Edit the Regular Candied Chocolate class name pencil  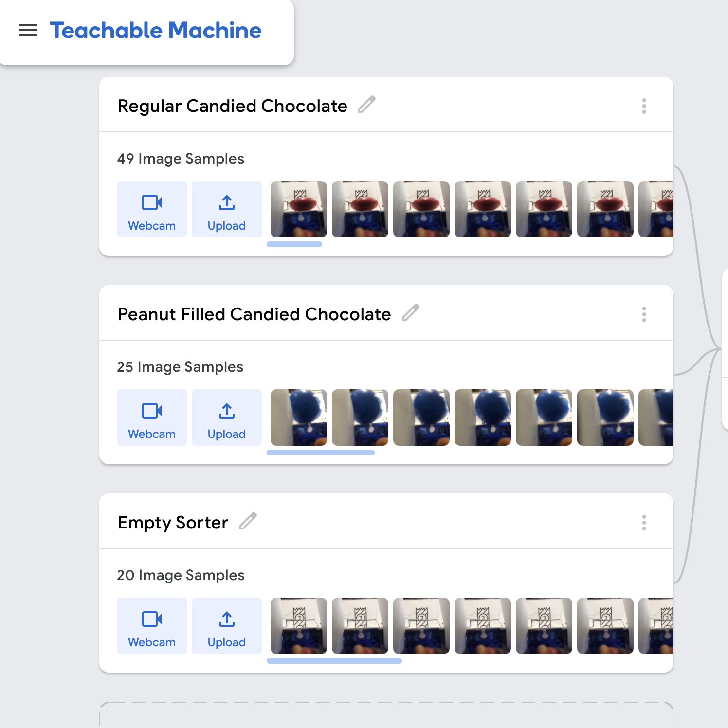pos(367,104)
